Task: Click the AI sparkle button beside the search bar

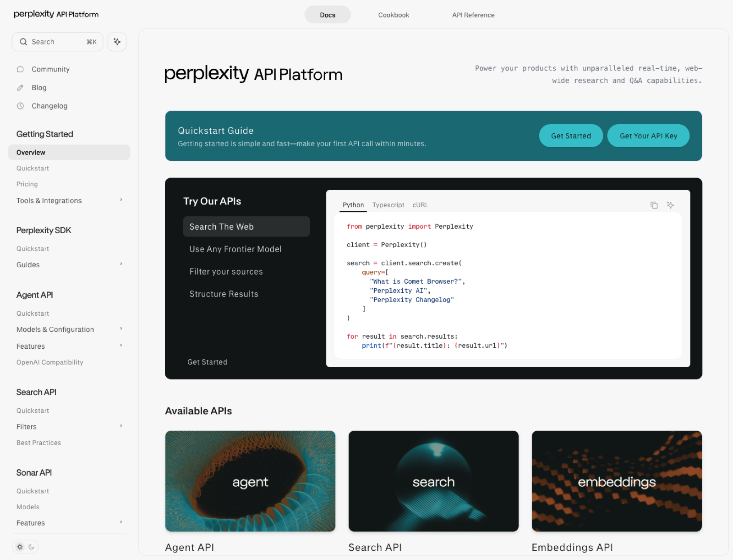Action: (117, 42)
